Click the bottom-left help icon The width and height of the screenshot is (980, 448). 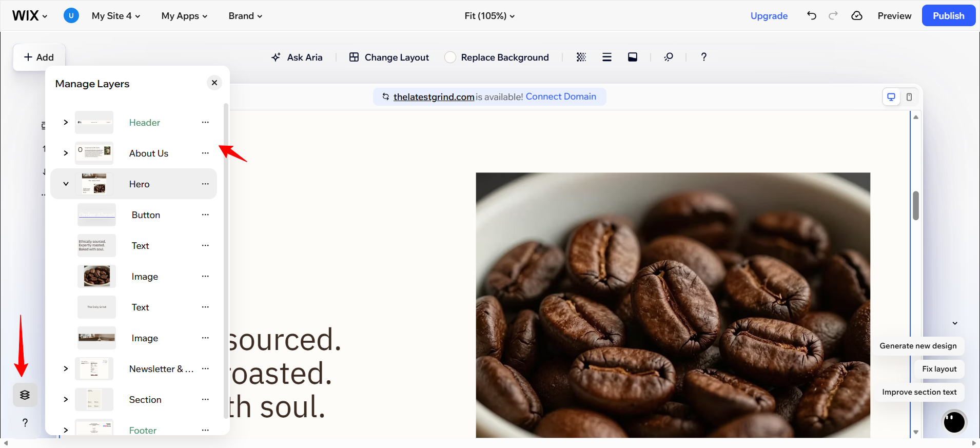(25, 422)
